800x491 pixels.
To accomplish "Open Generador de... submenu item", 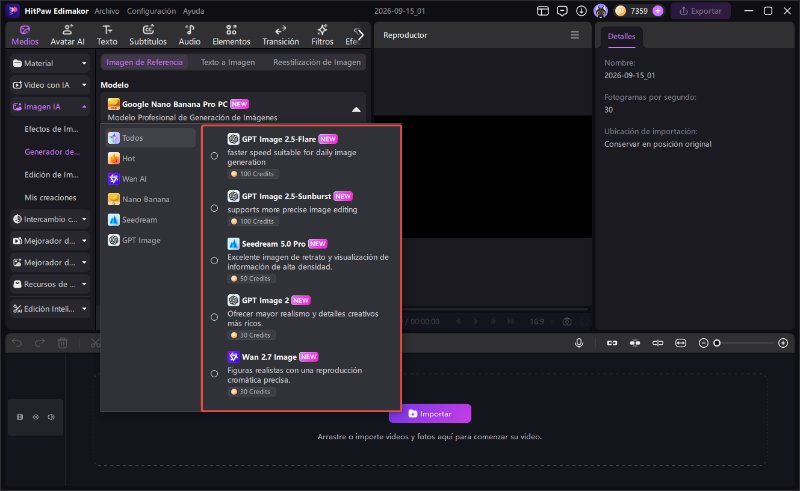I will coord(52,152).
